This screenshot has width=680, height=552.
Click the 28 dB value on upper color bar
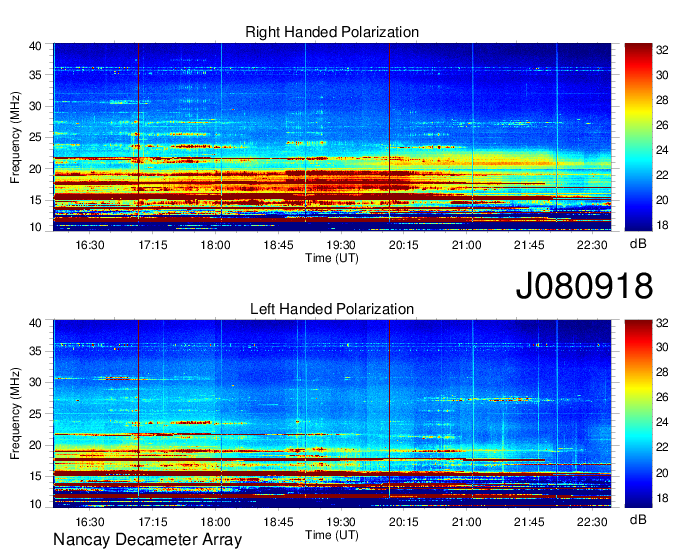[x=662, y=100]
